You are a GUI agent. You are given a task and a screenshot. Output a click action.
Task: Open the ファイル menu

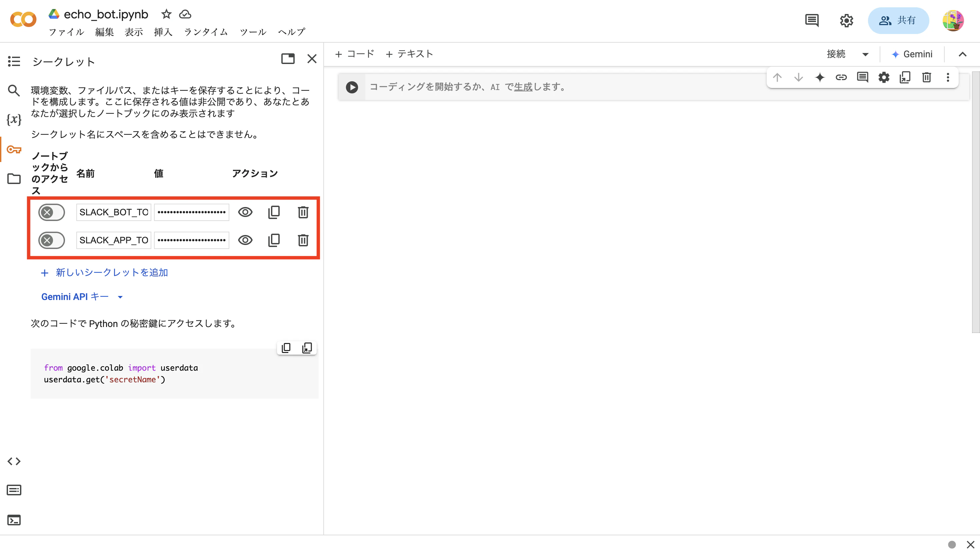[x=67, y=32]
